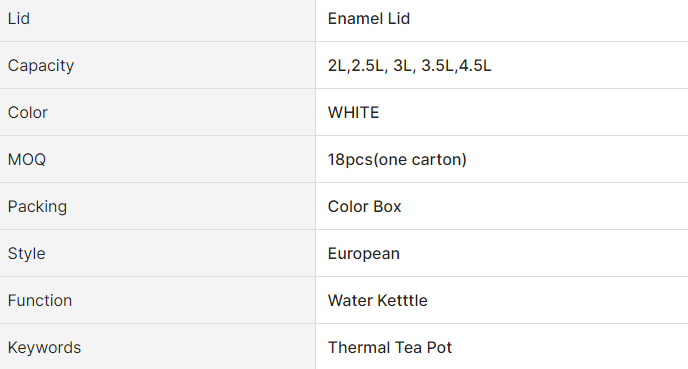This screenshot has width=688, height=369.
Task: Click the MOQ attribute label
Action: click(27, 160)
